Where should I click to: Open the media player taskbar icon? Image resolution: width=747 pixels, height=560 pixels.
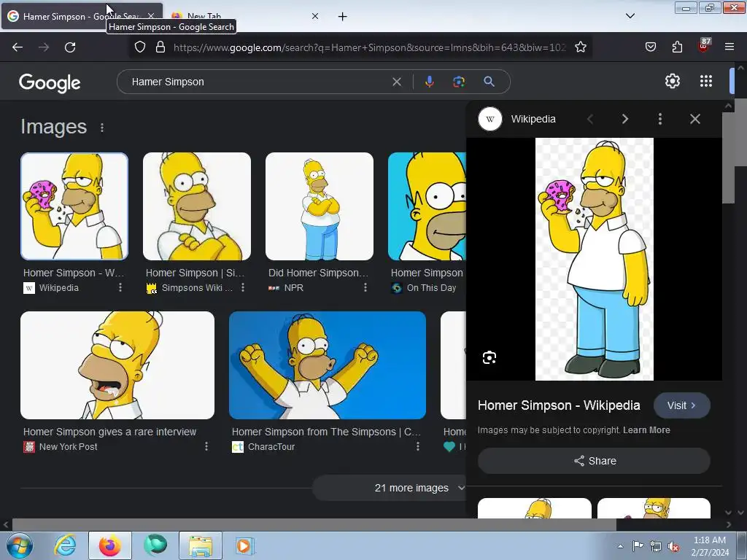(244, 545)
